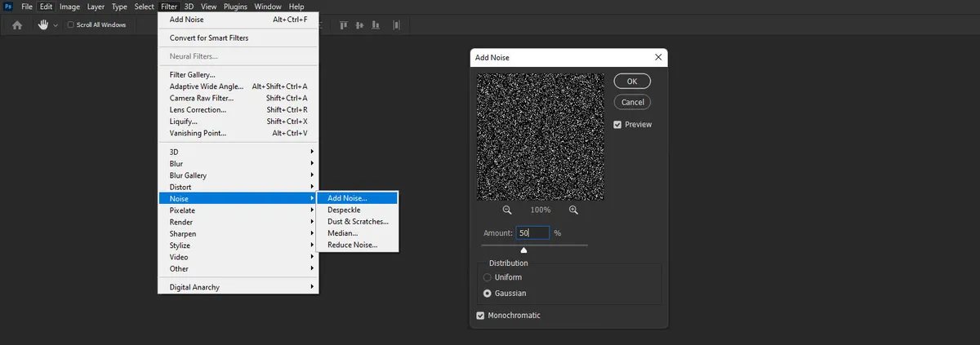Open the Other filter submenu
The height and width of the screenshot is (345, 980).
click(238, 268)
